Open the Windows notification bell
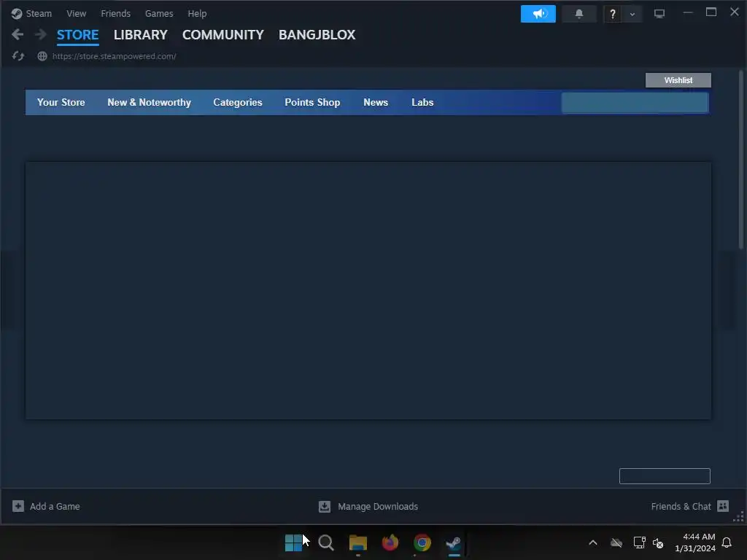The image size is (747, 560). pos(727,542)
